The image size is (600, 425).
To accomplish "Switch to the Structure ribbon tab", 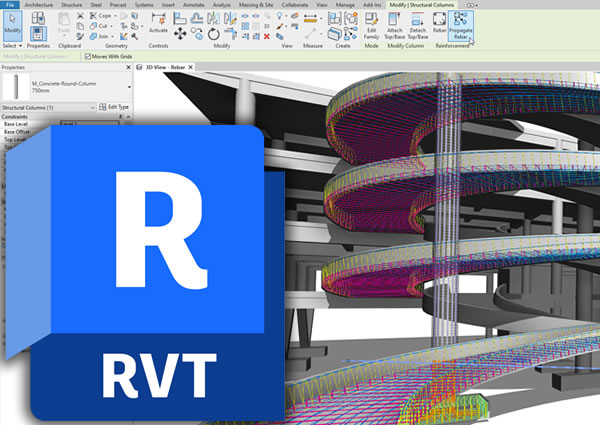I will tap(72, 5).
